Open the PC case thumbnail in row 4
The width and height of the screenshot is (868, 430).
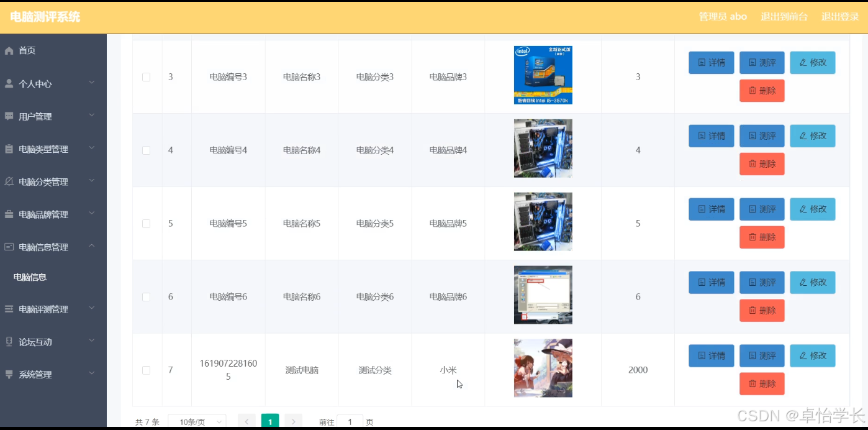[543, 149]
